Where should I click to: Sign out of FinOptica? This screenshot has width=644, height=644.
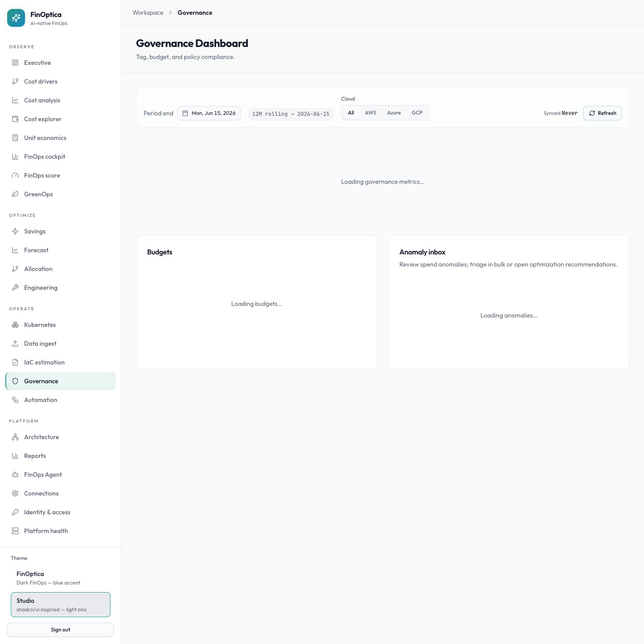pos(60,630)
